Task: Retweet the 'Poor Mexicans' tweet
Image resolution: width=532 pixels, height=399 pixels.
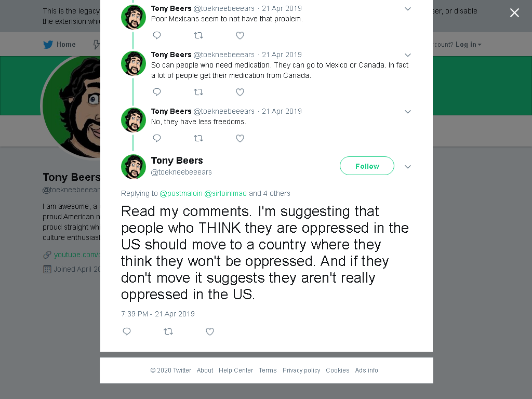Action: tap(198, 35)
